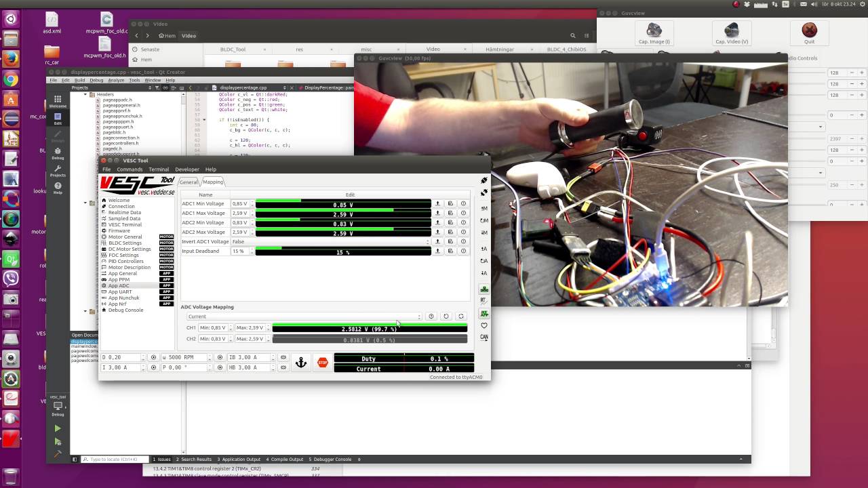The width and height of the screenshot is (868, 488).
Task: Click the write motor configuration icon
Action: tap(484, 232)
